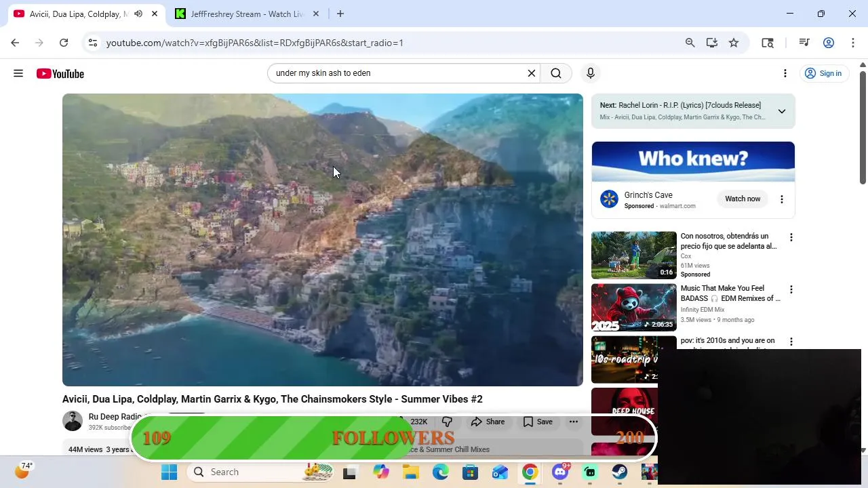Open Google Lens search icon in toolbar

[768, 43]
